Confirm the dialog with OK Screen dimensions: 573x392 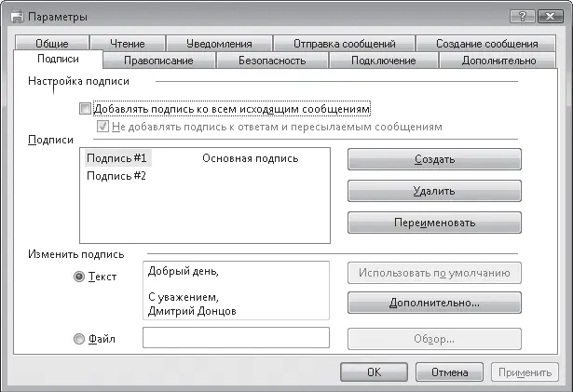coord(375,372)
